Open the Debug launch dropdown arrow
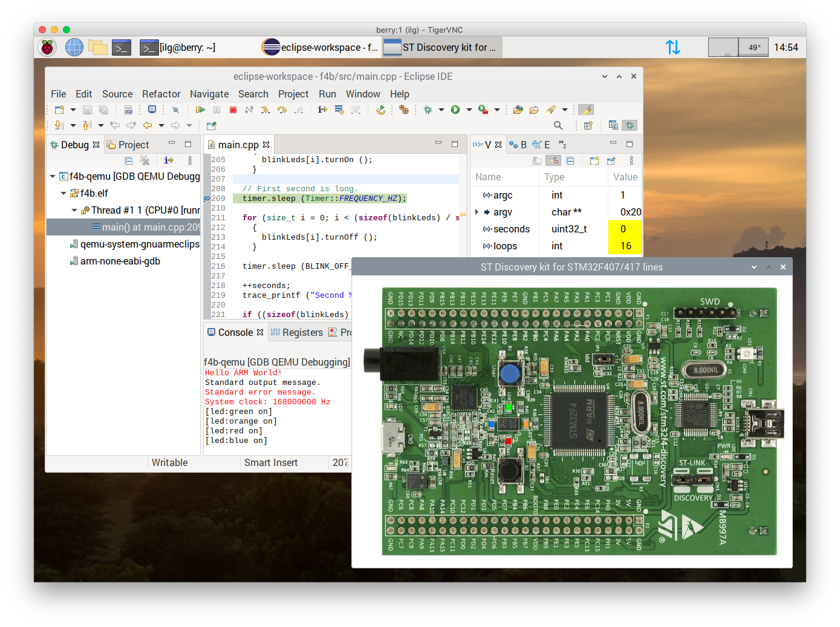This screenshot has width=840, height=627. (441, 110)
